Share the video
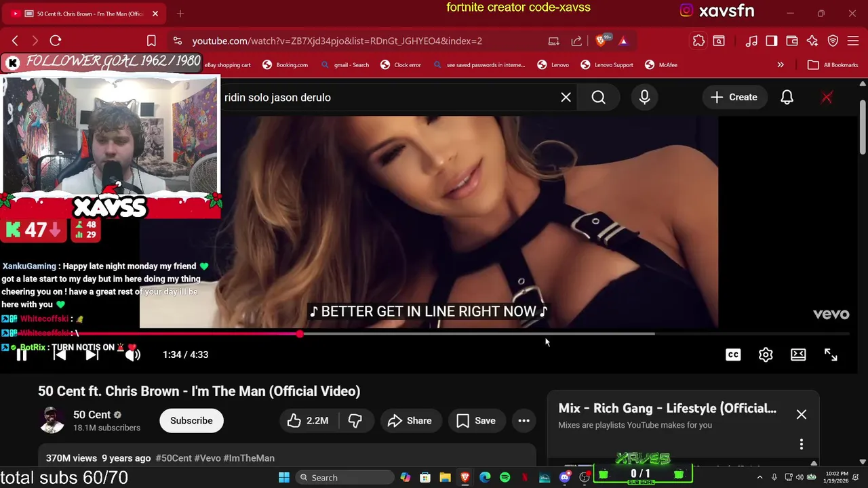The height and width of the screenshot is (488, 868). click(x=410, y=421)
